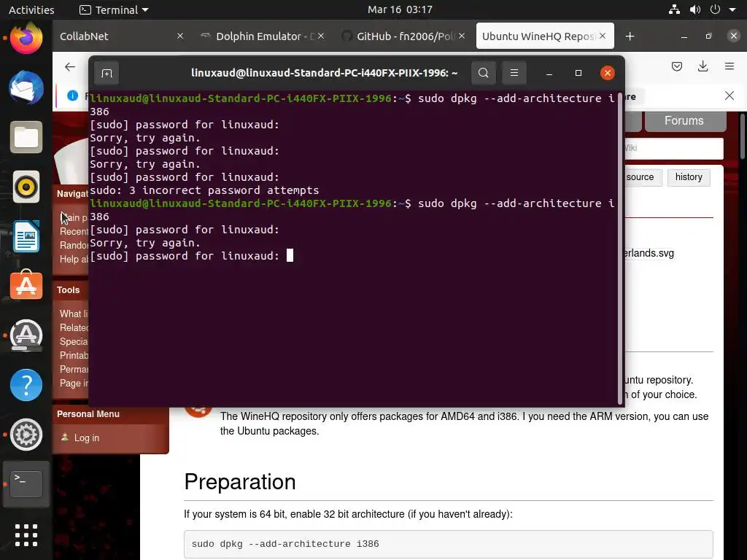
Task: Expand the system menu arrow
Action: tap(732, 9)
